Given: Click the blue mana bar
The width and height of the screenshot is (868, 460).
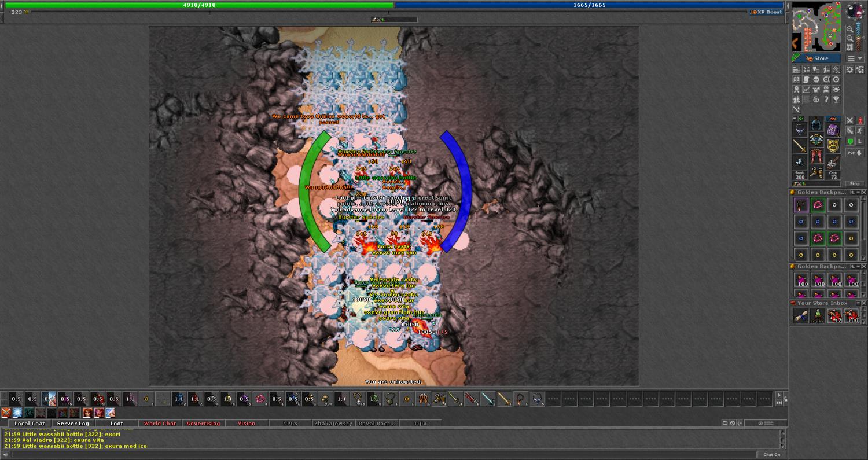Looking at the screenshot, I should (x=589, y=5).
